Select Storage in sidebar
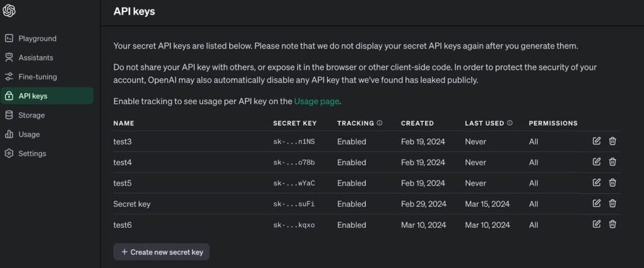This screenshot has height=268, width=644. pos(31,115)
